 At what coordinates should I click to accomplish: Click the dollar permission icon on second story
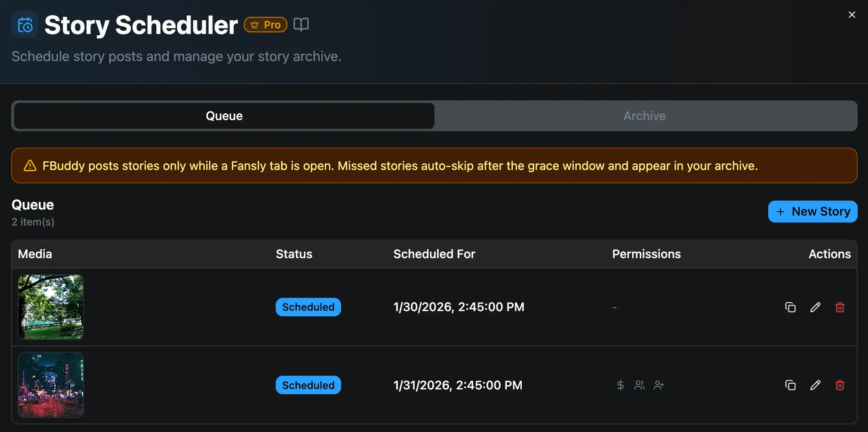(x=620, y=385)
